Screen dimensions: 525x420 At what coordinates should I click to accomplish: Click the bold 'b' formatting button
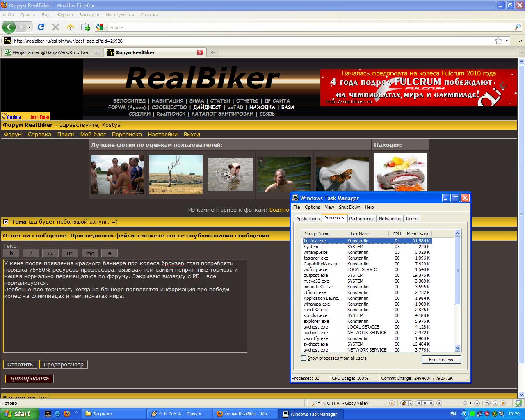coord(11,253)
